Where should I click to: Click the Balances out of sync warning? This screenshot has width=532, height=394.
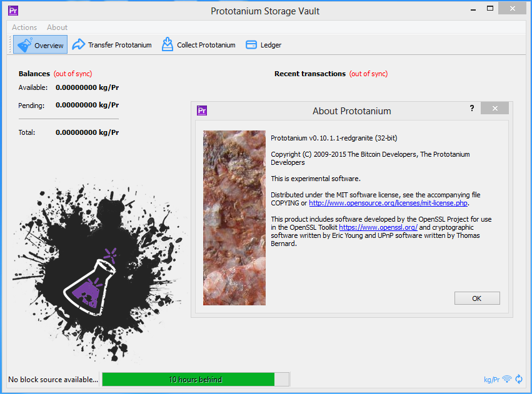tap(73, 74)
